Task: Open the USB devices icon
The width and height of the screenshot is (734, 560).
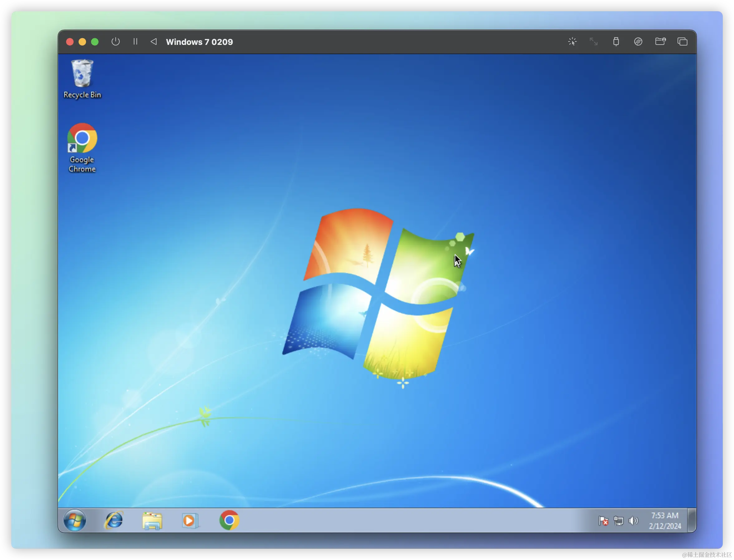Action: (x=616, y=42)
